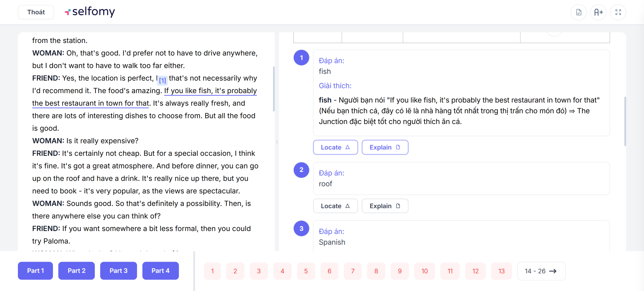Viewport: 644px width, 291px height.
Task: Toggle Explain for answer 1 fish
Action: (385, 147)
